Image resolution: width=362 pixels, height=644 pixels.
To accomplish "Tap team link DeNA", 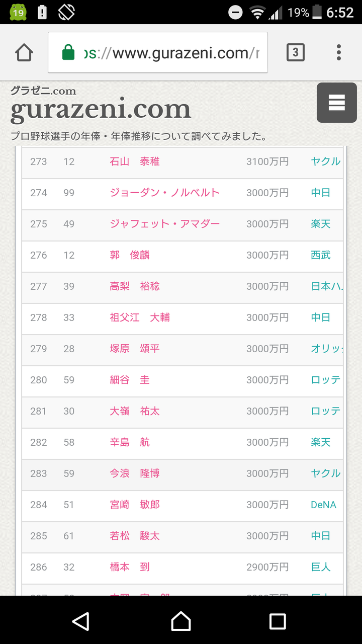I will [323, 505].
